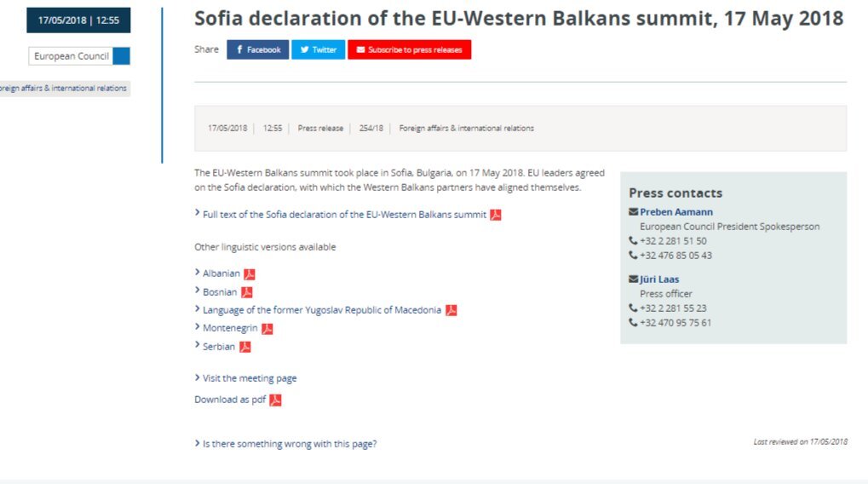This screenshot has width=868, height=484.
Task: Share the page on Twitter
Action: [319, 49]
